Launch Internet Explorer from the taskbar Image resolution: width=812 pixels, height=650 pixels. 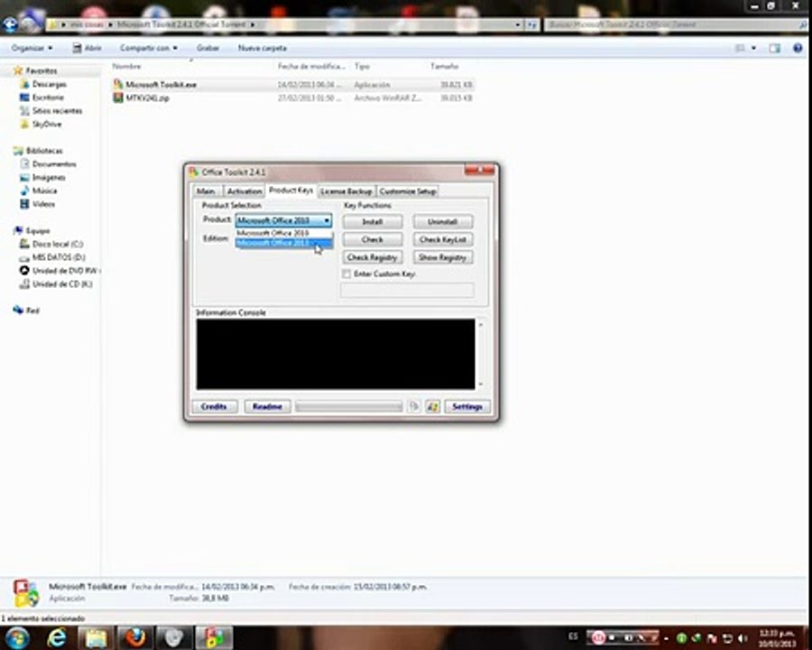56,638
